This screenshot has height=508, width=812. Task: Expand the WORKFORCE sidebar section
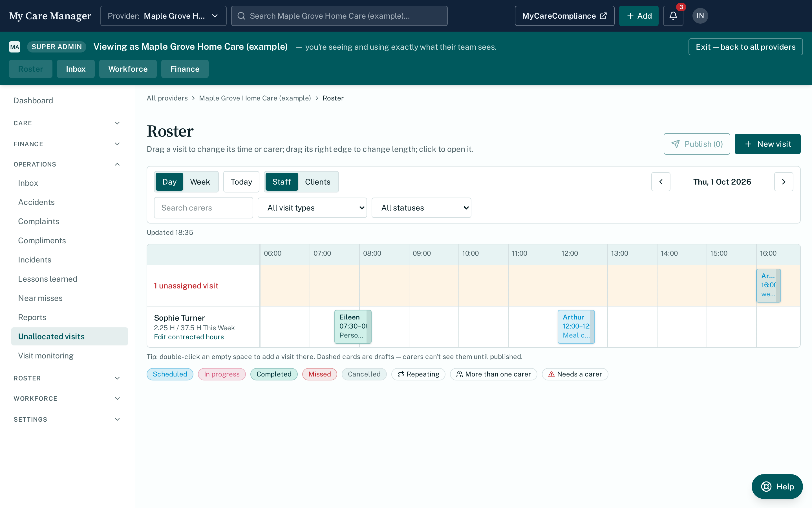click(67, 398)
